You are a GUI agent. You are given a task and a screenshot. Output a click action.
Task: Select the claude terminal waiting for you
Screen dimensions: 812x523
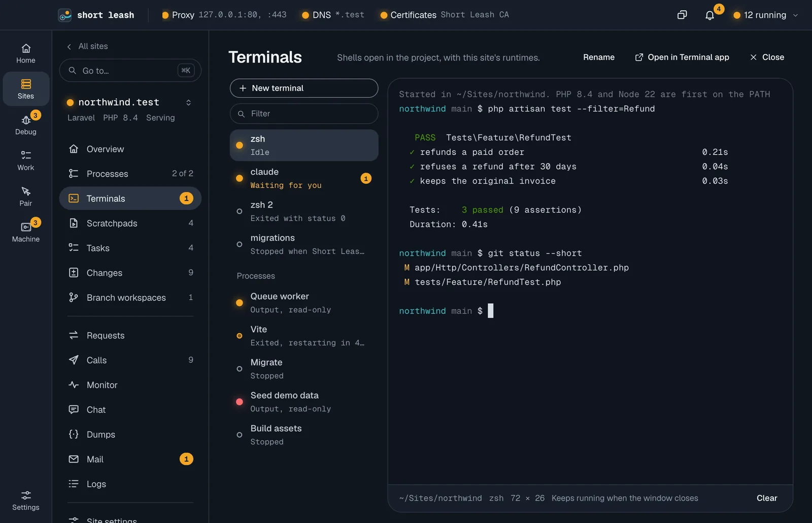(x=304, y=179)
